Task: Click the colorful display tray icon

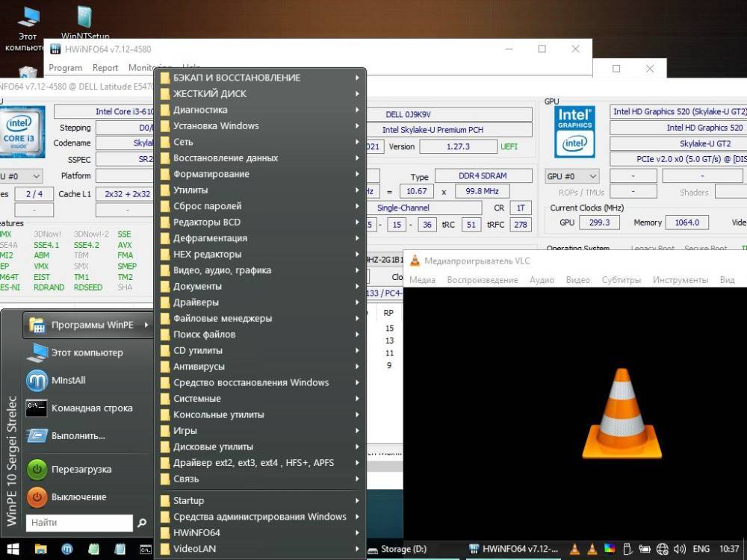Action: click(x=610, y=549)
